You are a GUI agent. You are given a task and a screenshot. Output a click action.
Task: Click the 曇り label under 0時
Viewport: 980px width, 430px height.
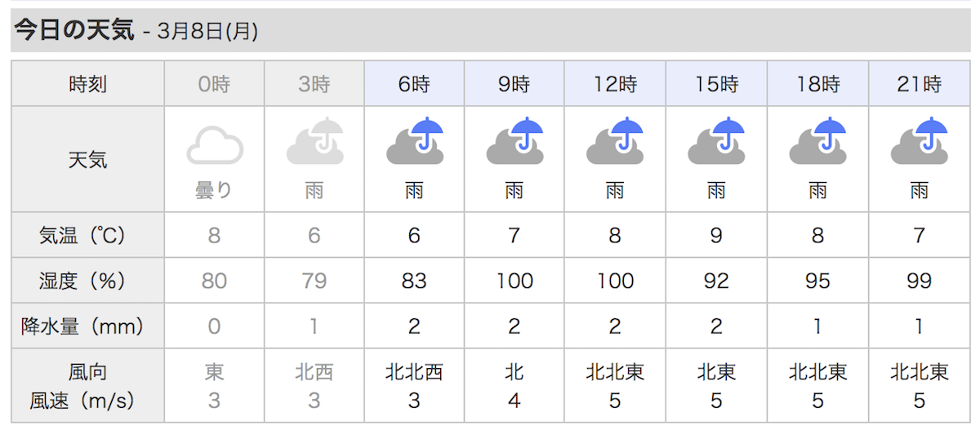click(x=214, y=191)
